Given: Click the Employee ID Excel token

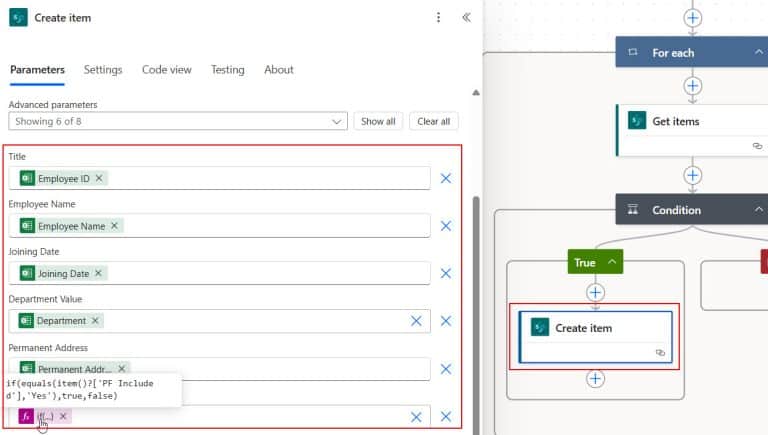Looking at the screenshot, I should [64, 178].
